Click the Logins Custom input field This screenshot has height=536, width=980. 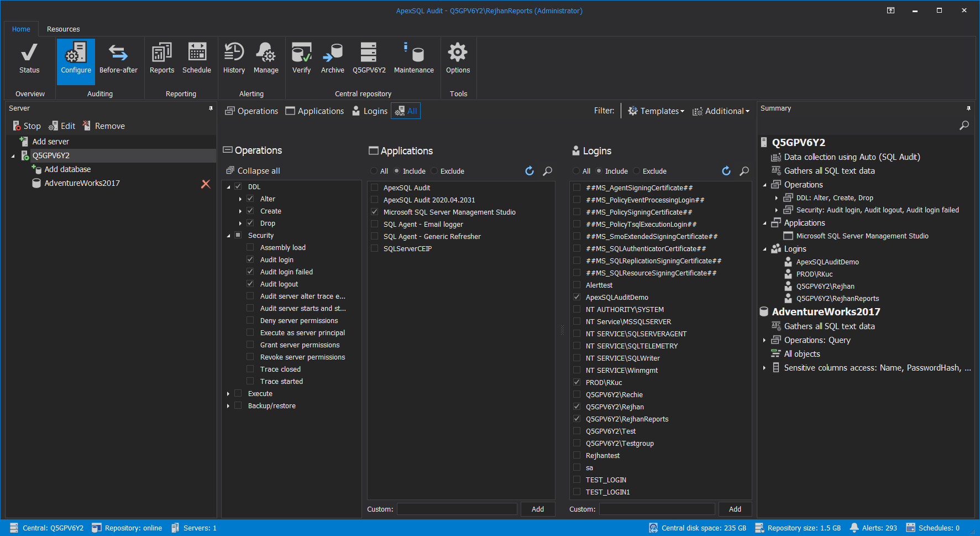[x=657, y=509]
